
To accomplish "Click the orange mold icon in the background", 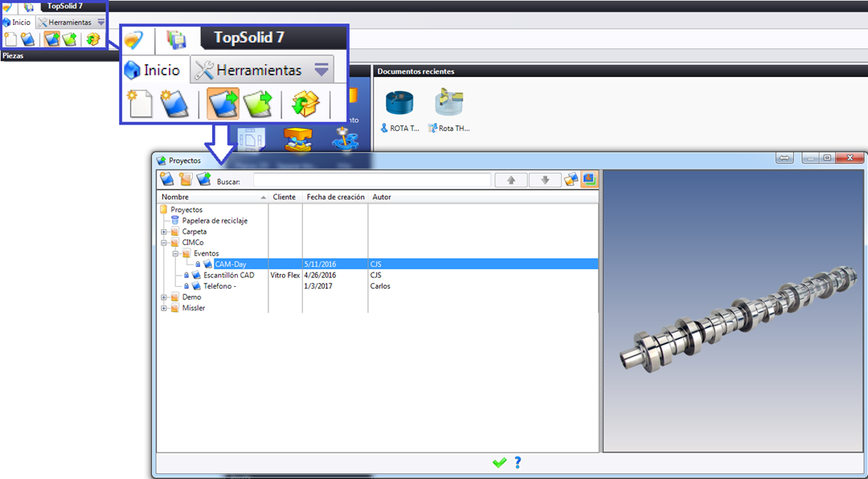I will pyautogui.click(x=298, y=140).
